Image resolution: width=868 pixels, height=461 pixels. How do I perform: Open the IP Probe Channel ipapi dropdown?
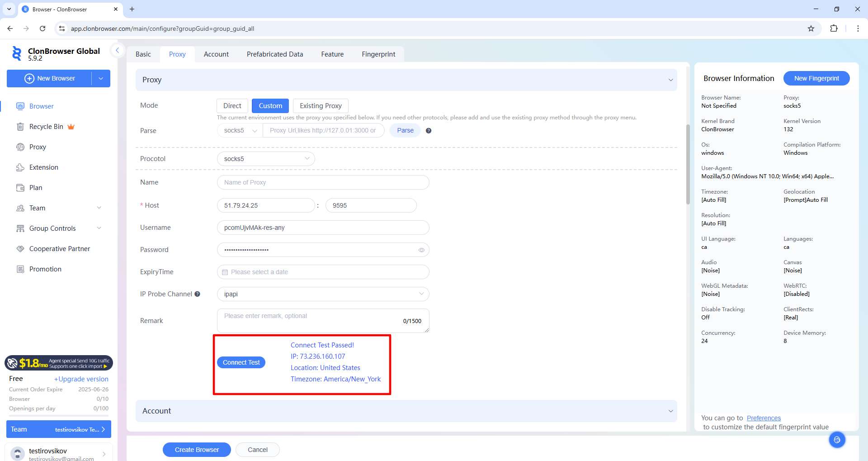(x=323, y=294)
